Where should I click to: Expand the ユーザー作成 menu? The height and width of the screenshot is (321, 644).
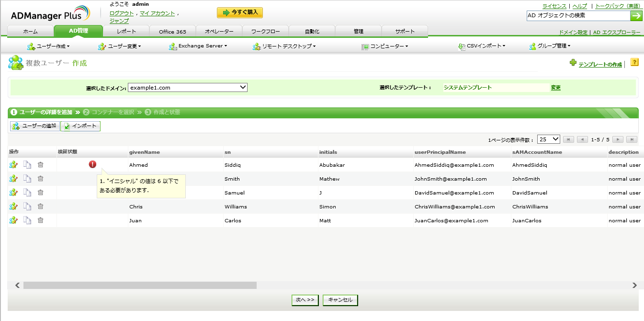(48, 46)
